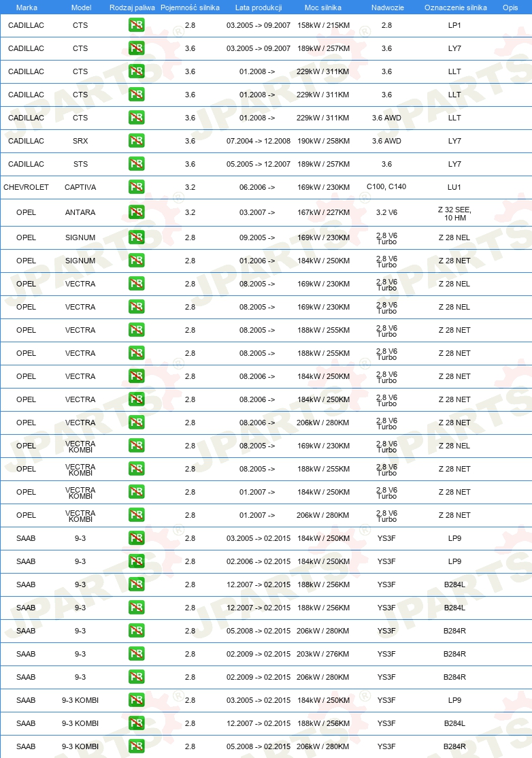Click the Oznaczenie silnika column header
This screenshot has height=758, width=532.
(456, 7)
